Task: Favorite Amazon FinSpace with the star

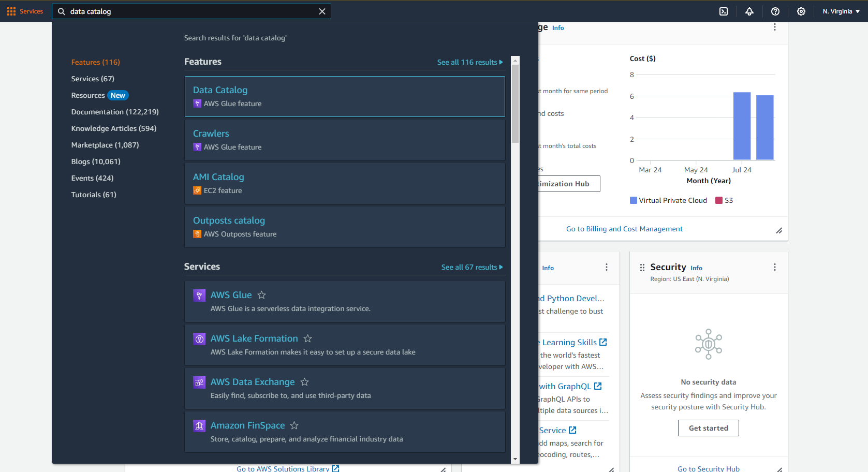Action: (x=295, y=425)
